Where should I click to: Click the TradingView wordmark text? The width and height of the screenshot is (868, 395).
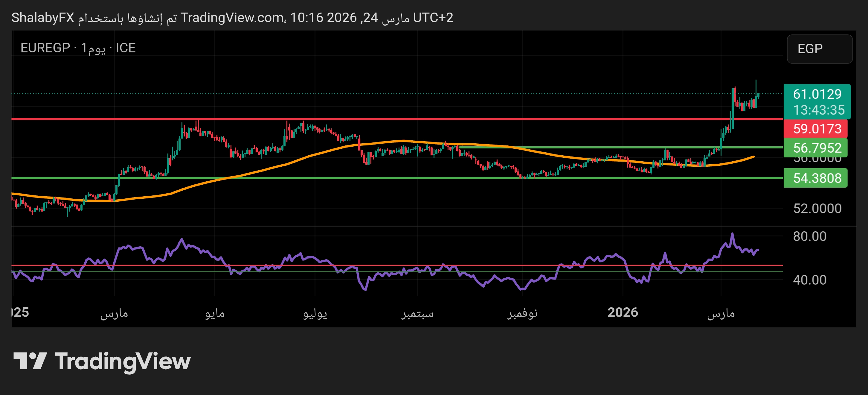click(x=123, y=361)
